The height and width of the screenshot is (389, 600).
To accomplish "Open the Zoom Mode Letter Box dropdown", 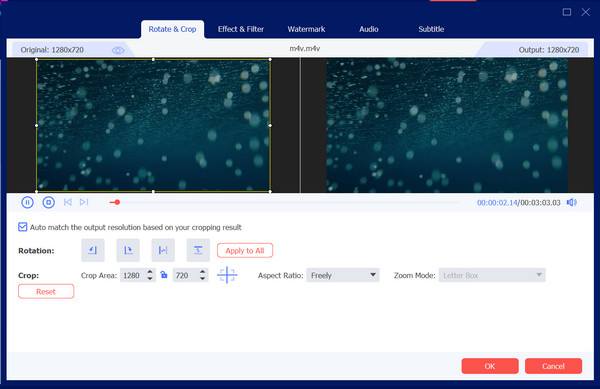I will (492, 275).
